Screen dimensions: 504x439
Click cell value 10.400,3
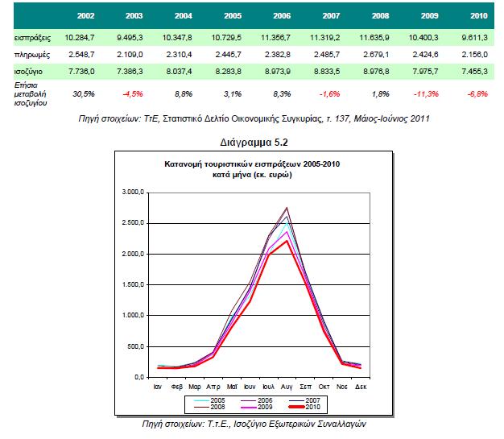coord(423,38)
